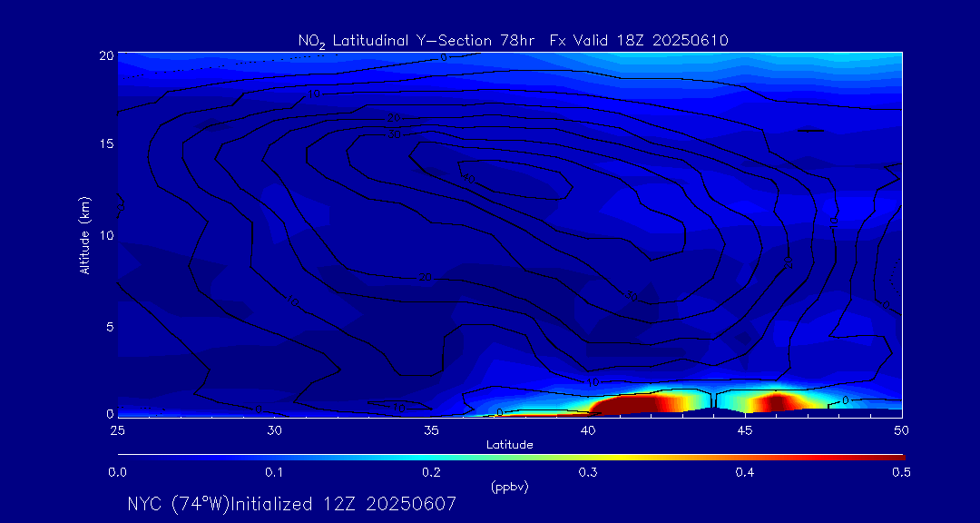Click the red NO2 hotspot near latitude 46
Screen dimensions: 980x523
(775, 402)
